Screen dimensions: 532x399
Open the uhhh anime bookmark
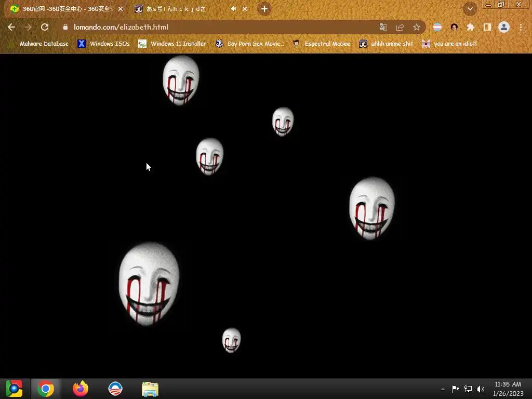click(x=386, y=44)
